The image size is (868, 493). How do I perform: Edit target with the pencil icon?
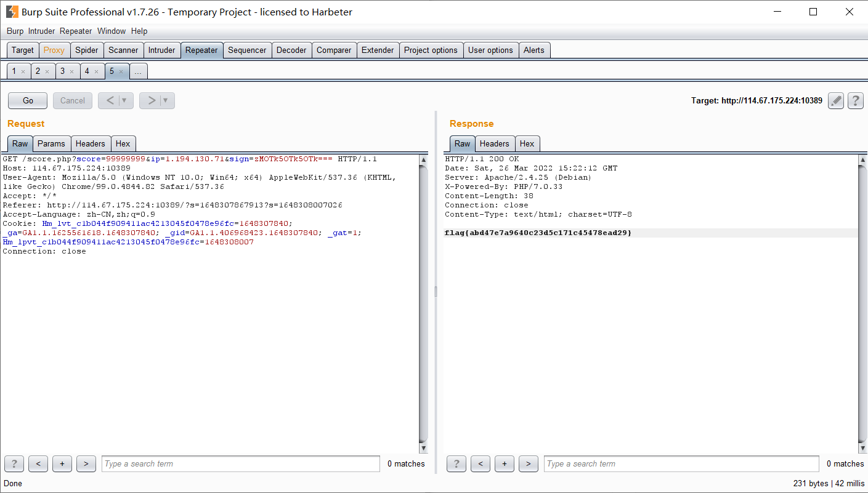835,101
